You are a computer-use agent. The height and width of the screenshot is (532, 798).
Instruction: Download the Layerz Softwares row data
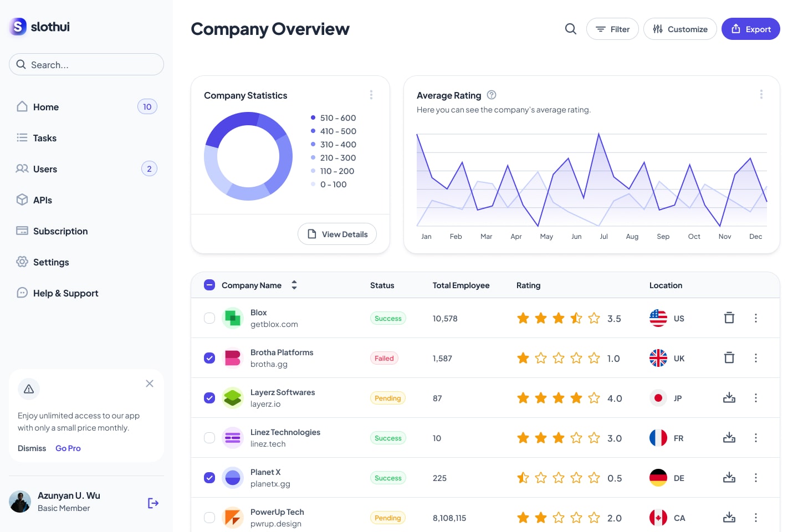click(x=729, y=398)
